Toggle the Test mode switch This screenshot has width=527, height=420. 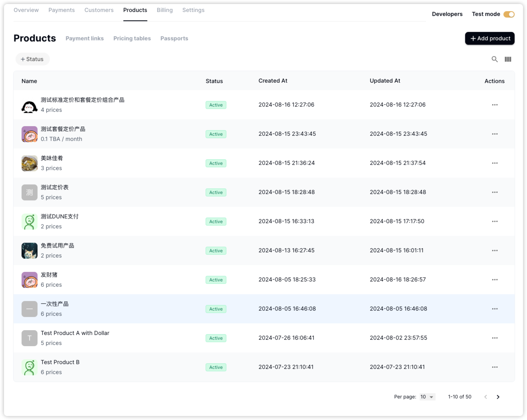[x=509, y=14]
